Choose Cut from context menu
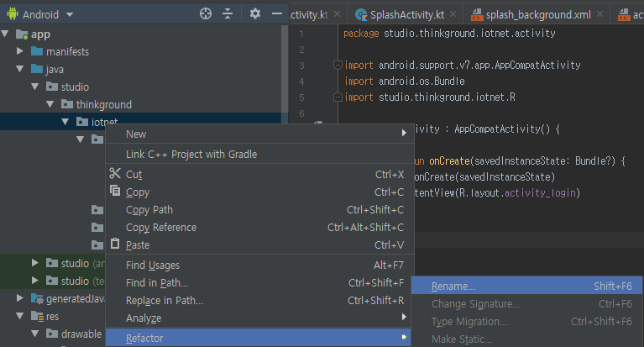Screen dimensions: 644x347 coord(259,174)
